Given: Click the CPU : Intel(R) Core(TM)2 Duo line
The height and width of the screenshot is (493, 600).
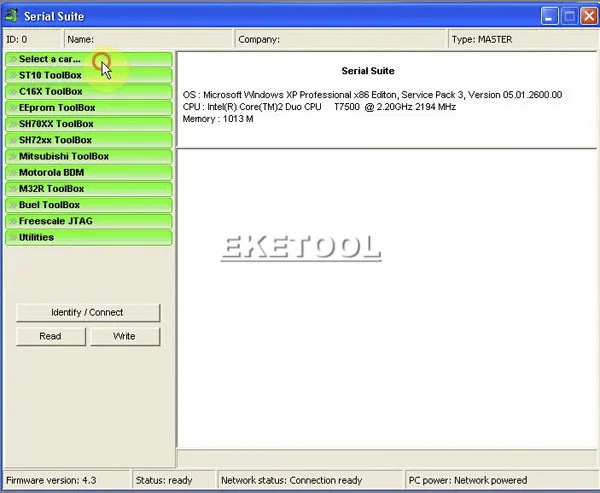Looking at the screenshot, I should point(319,107).
